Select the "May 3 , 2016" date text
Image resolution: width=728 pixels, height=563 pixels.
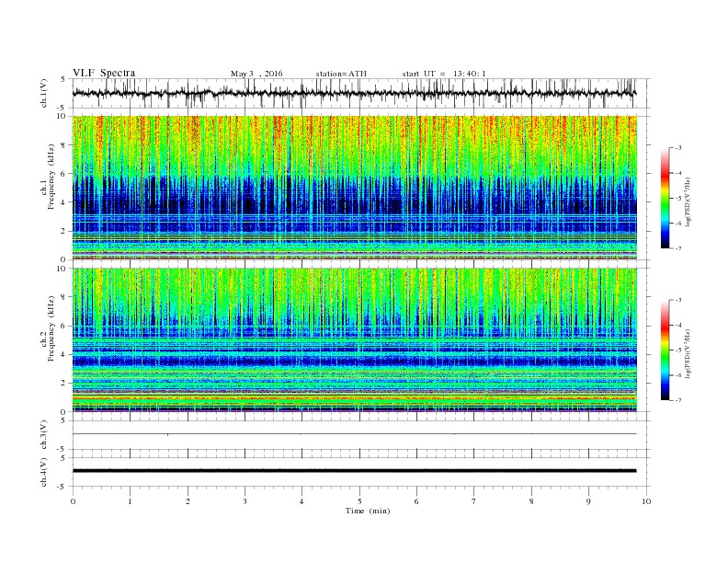(x=256, y=74)
